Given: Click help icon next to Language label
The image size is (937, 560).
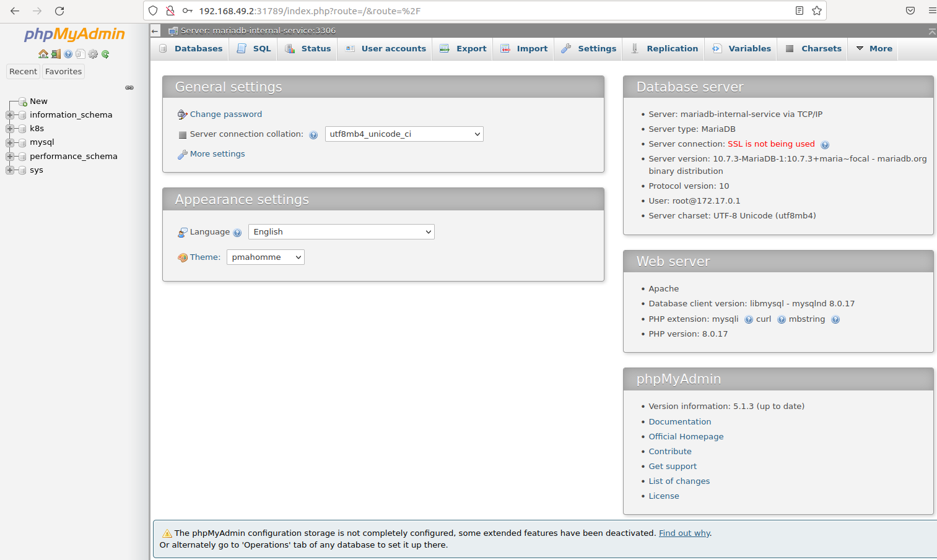Looking at the screenshot, I should (x=237, y=233).
